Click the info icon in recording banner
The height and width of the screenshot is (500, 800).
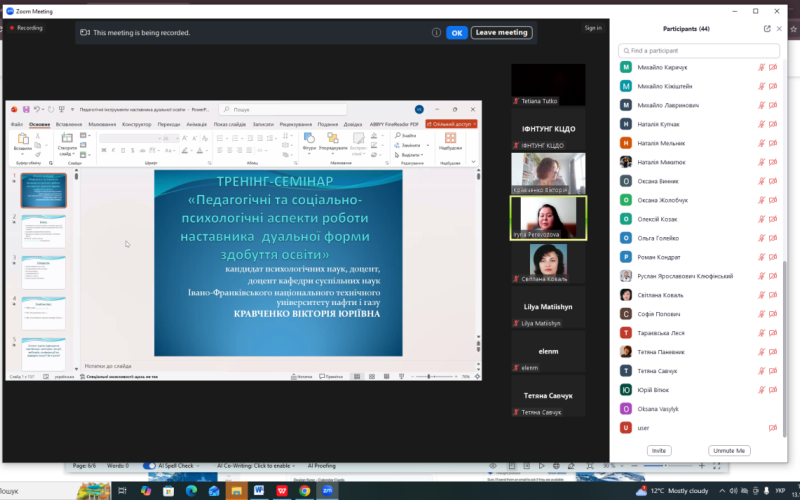(436, 33)
